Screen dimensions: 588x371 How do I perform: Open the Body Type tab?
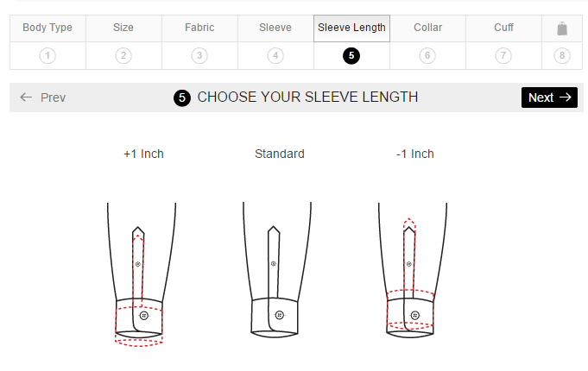pyautogui.click(x=47, y=28)
